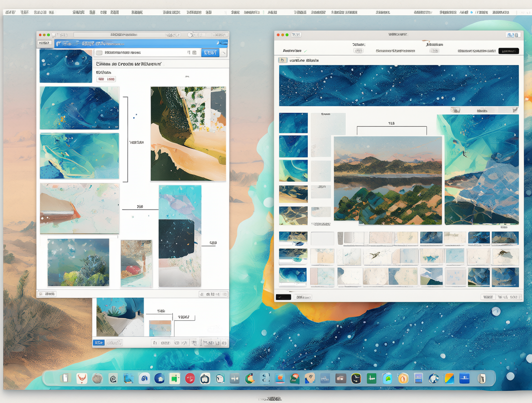Click the blue button in the left window's toolbar
Screen dimensions: 532x403
[210, 53]
